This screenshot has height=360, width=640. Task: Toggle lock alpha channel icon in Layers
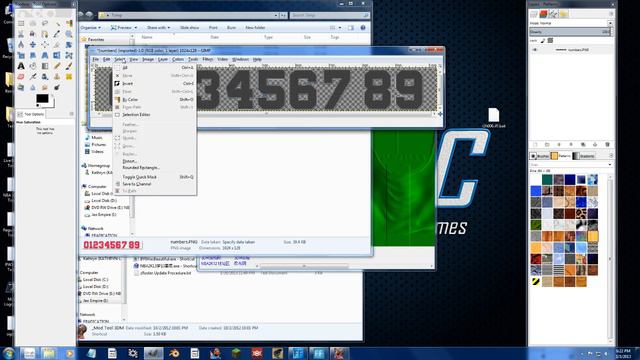click(x=550, y=40)
